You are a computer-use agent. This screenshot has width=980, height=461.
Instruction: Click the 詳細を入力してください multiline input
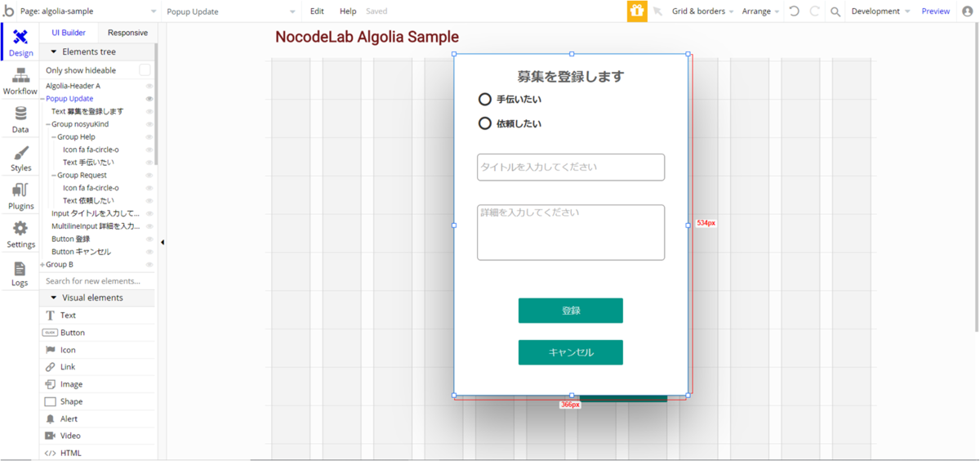[x=571, y=232]
